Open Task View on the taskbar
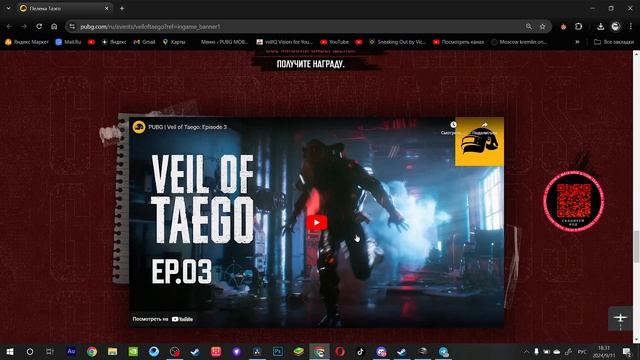Viewport: 640px width, 360px height. (50, 351)
